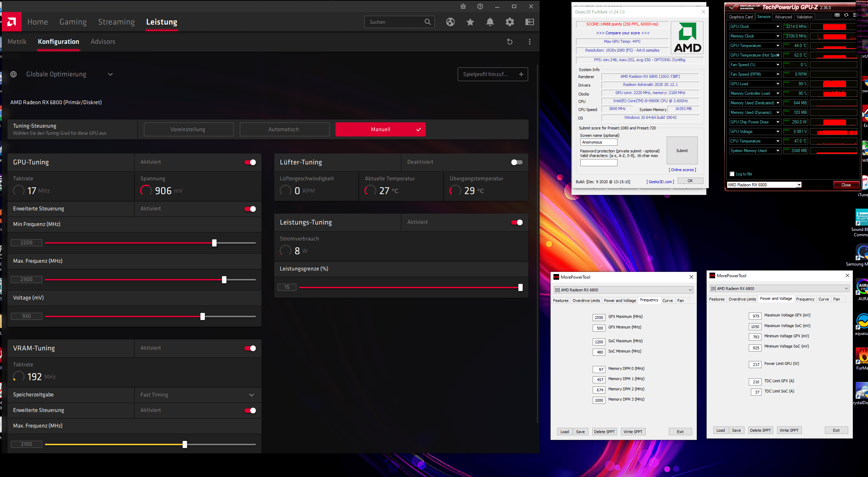Open the Gaming section in AMD software
The height and width of the screenshot is (477, 868).
73,22
